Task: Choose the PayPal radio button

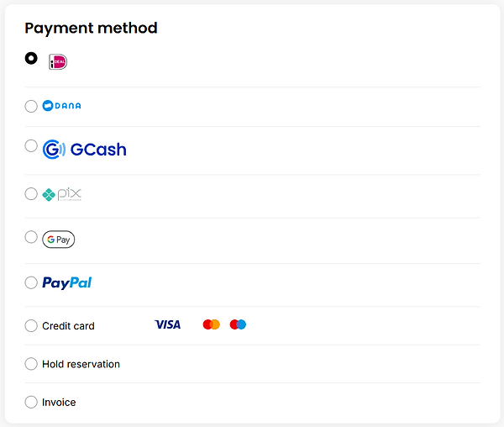Action: coord(31,282)
